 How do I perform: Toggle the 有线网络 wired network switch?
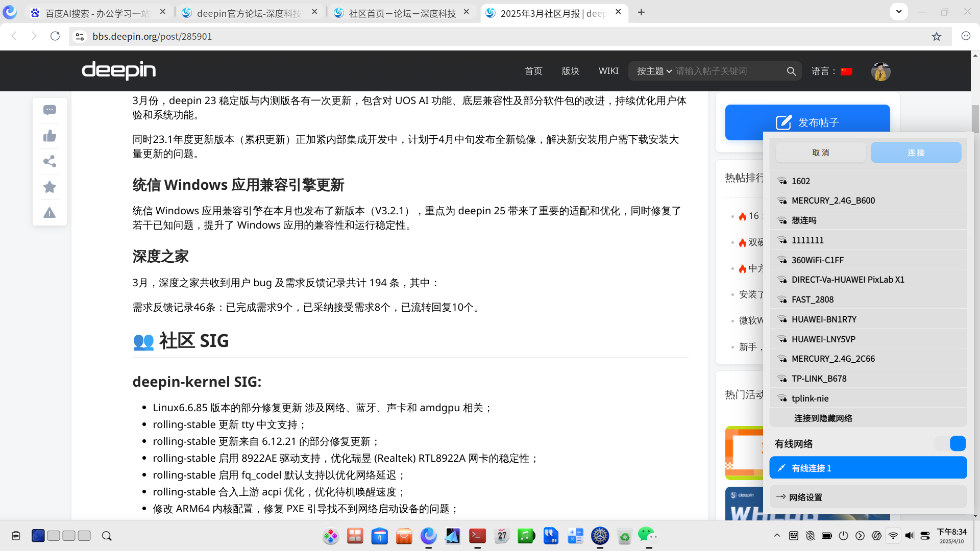[950, 444]
